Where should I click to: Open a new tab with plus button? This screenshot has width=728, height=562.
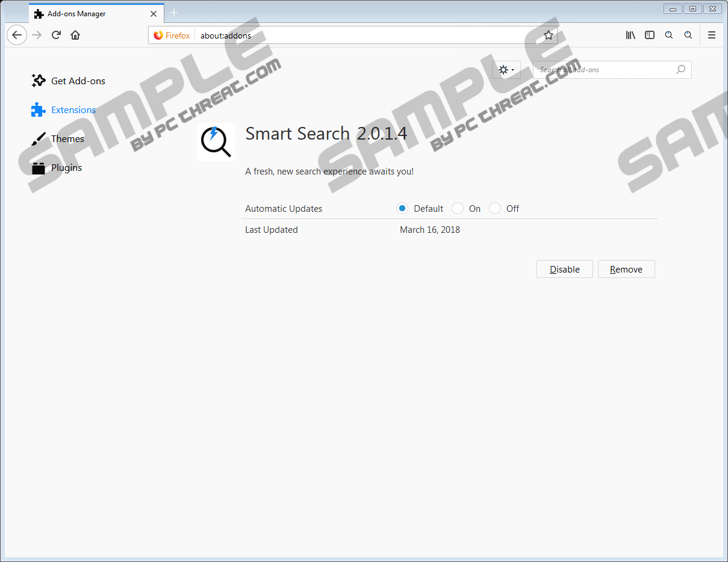pos(174,13)
